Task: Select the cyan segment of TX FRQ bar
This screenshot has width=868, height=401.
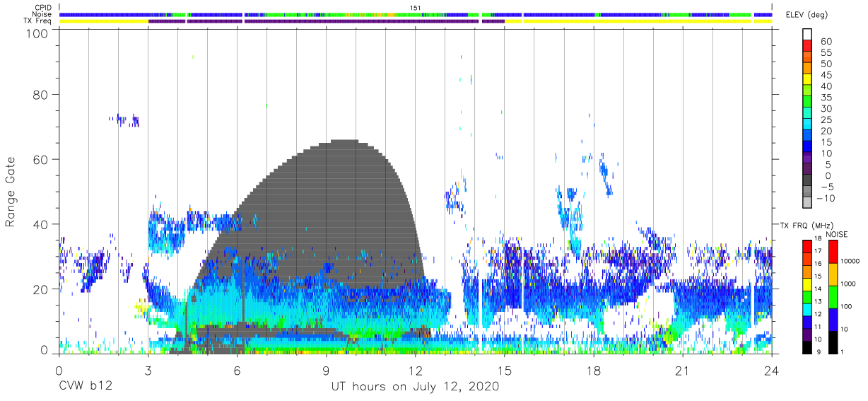Action: 807,309
